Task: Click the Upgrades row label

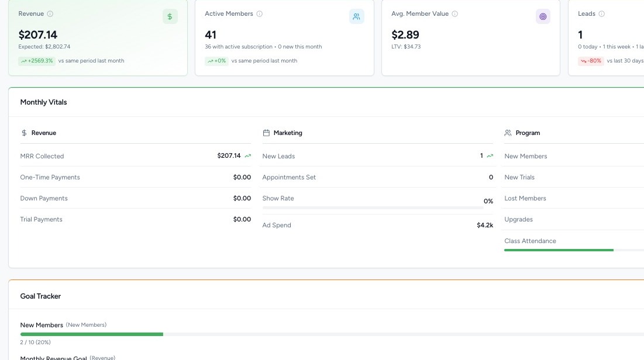Action: (x=519, y=219)
